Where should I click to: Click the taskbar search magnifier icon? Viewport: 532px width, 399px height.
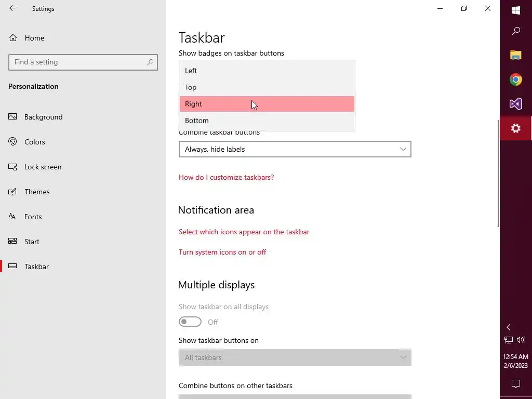coord(516,31)
